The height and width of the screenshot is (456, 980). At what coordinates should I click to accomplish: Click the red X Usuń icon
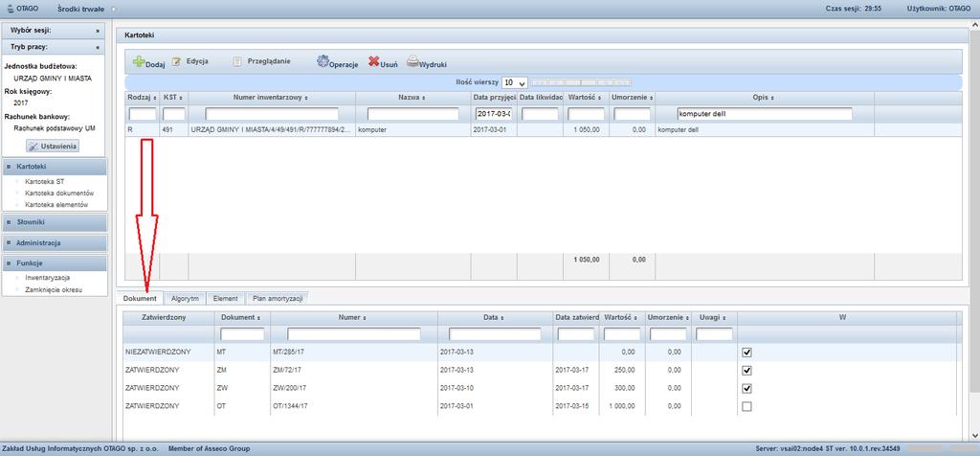coord(374,62)
